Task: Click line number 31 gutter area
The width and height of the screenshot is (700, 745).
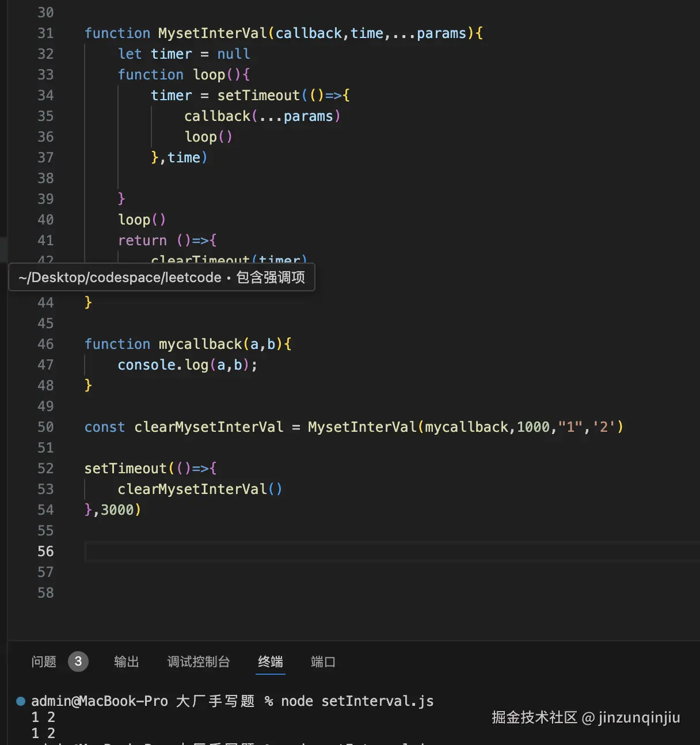Action: pos(45,33)
